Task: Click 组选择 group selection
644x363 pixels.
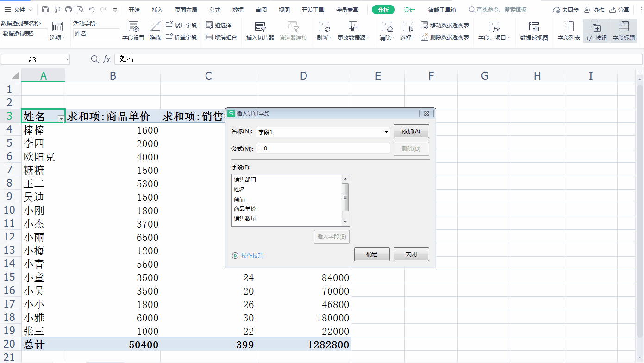Action: [219, 25]
